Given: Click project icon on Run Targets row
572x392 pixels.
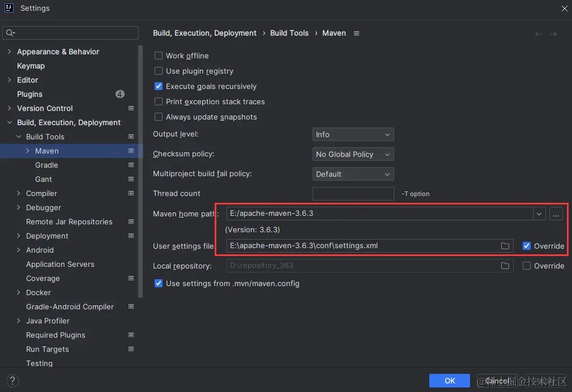Looking at the screenshot, I should click(131, 349).
